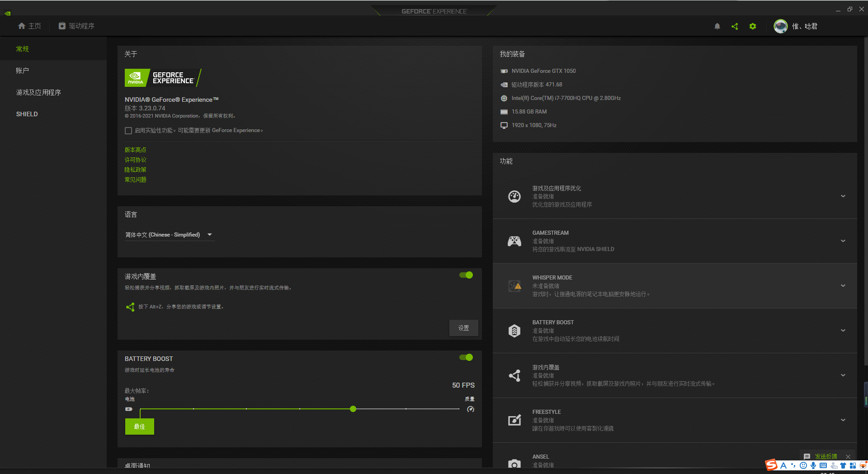Viewport: 868px width, 474px height.
Task: Click NVIDIA GeForce GTX 1050 text
Action: coord(543,71)
